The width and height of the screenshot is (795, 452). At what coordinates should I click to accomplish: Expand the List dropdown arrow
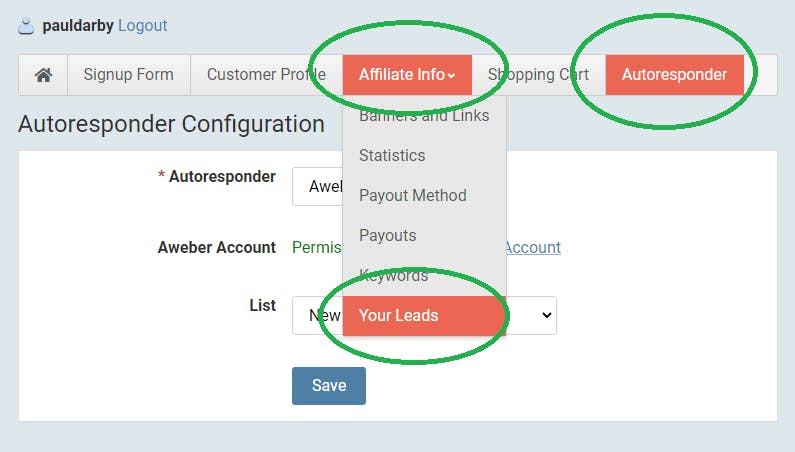(x=547, y=316)
